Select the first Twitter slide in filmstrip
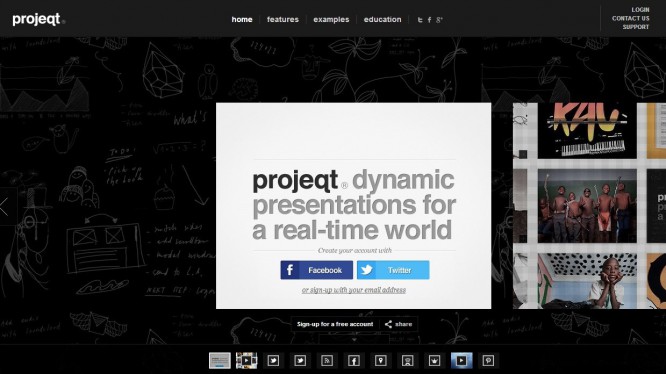 [x=273, y=361]
